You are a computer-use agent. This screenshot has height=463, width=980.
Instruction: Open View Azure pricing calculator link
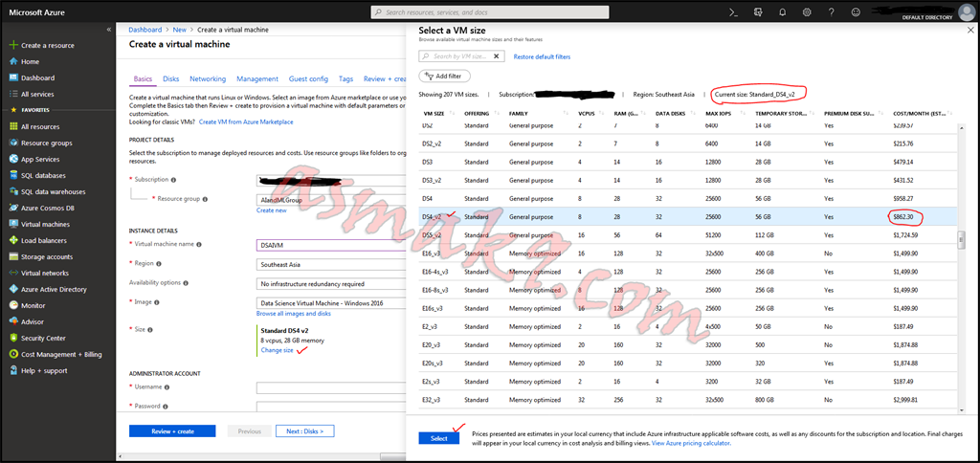691,442
